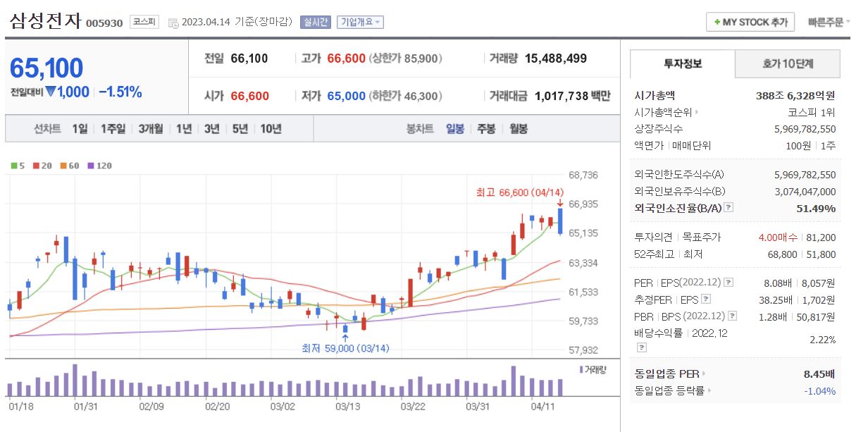
Task: Click the current price 65,100
Action: click(x=46, y=68)
